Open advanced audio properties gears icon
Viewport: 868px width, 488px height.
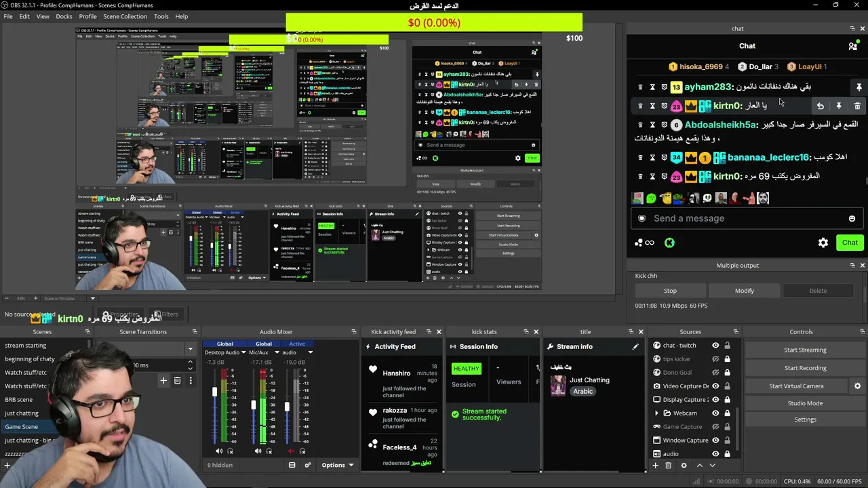307,466
